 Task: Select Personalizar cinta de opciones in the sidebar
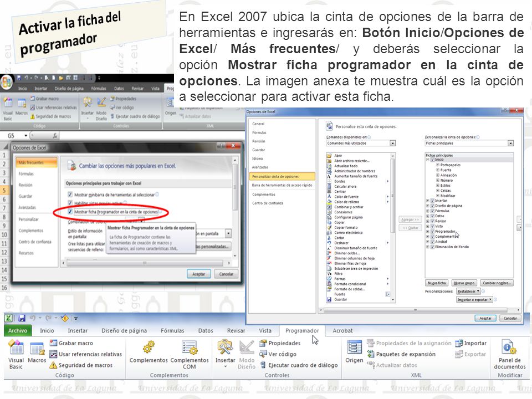click(282, 176)
